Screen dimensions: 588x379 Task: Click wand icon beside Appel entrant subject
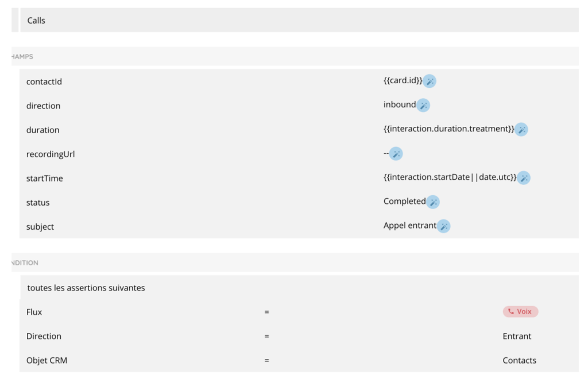coord(444,226)
